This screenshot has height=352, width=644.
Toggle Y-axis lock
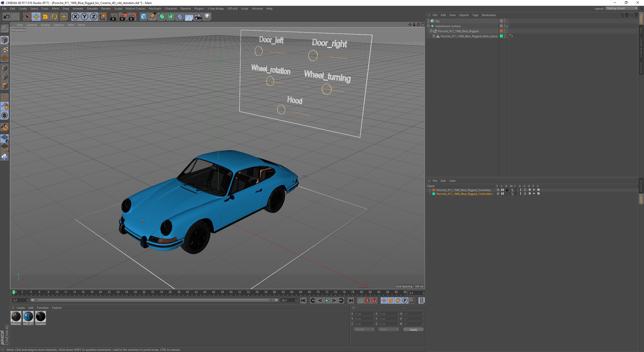coord(85,17)
